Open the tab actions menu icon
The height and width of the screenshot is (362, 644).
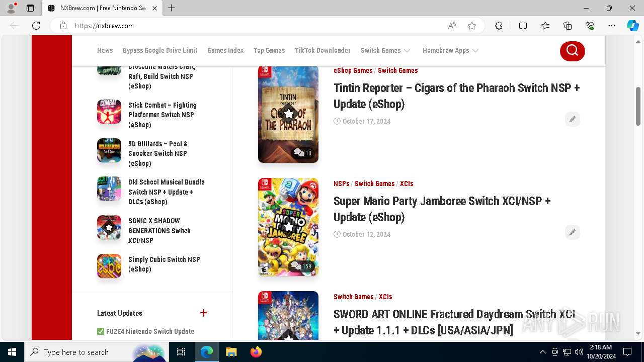30,8
